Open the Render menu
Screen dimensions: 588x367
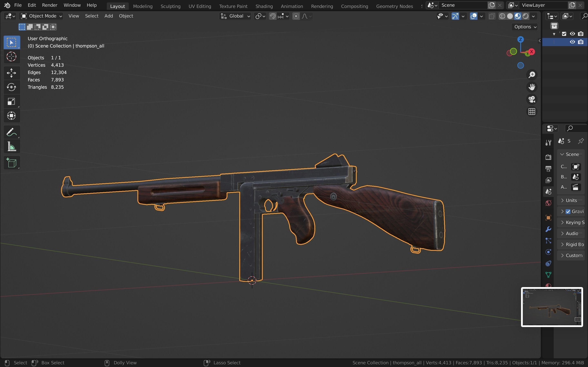tap(50, 5)
